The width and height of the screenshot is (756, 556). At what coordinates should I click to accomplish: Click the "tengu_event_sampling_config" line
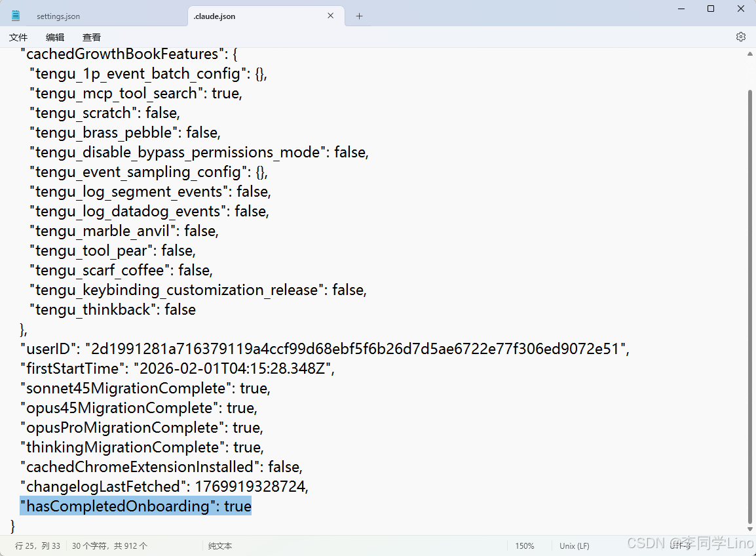pyautogui.click(x=149, y=172)
